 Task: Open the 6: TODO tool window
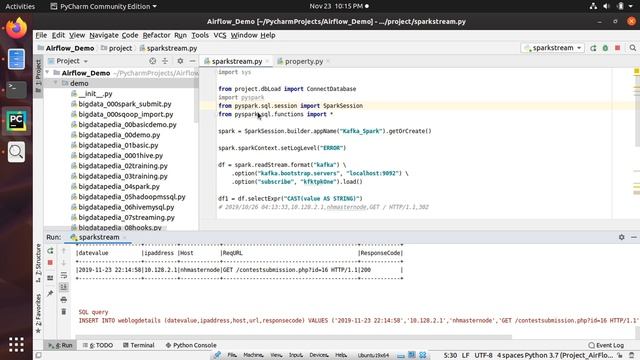pyautogui.click(x=98, y=345)
